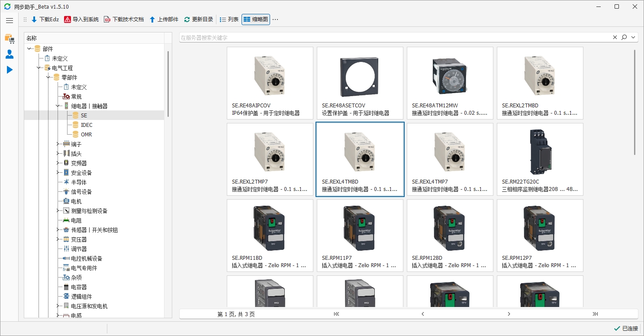
Task: Click 上传部件 upload button
Action: (164, 19)
